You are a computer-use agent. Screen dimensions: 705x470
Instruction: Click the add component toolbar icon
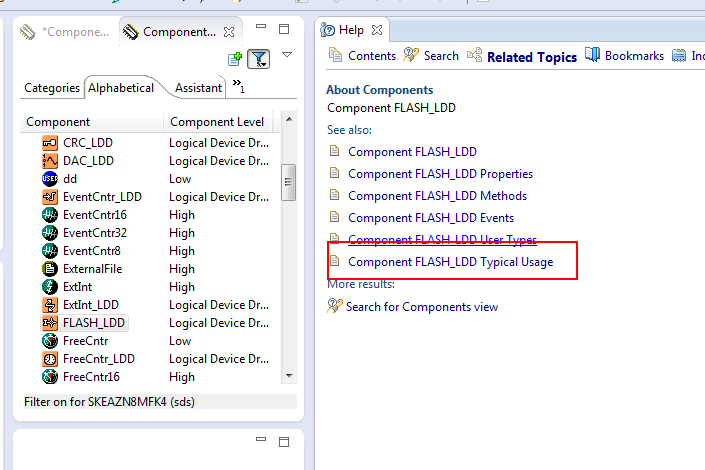click(x=235, y=59)
